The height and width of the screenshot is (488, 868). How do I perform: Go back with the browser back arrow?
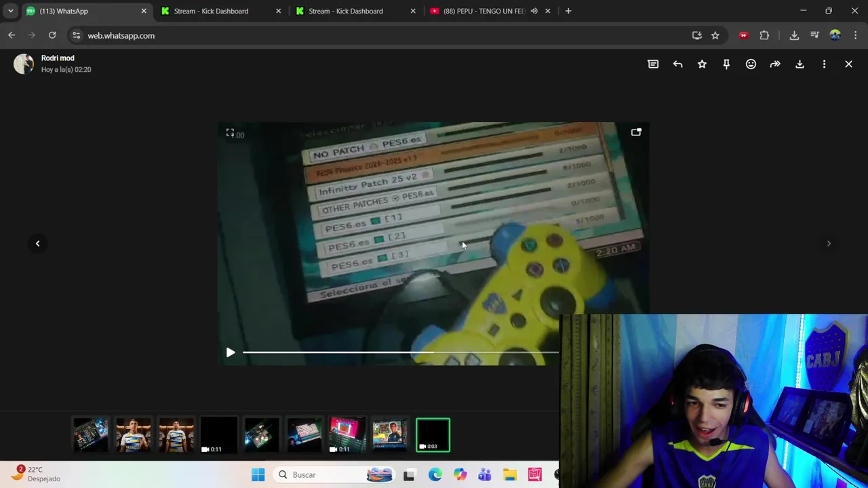[x=12, y=35]
